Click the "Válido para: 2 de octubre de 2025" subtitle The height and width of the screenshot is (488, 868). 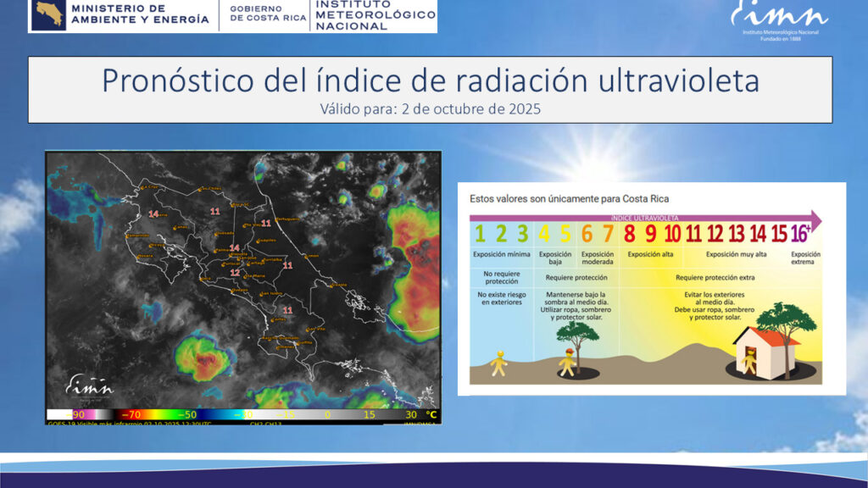430,108
